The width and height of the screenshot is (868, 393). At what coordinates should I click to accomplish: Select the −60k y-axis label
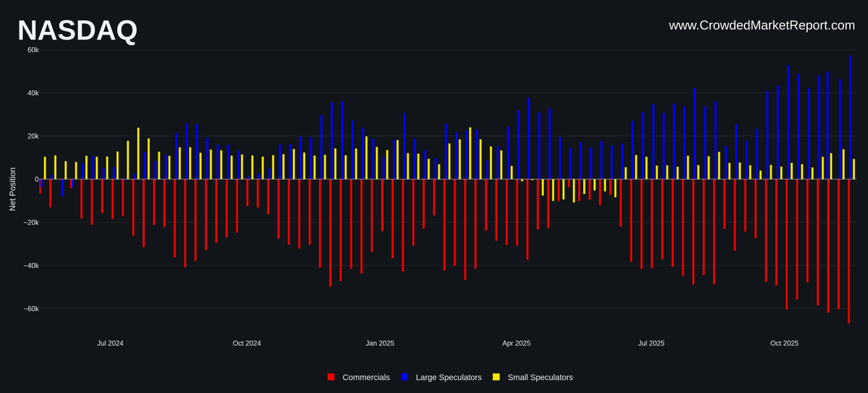point(30,308)
